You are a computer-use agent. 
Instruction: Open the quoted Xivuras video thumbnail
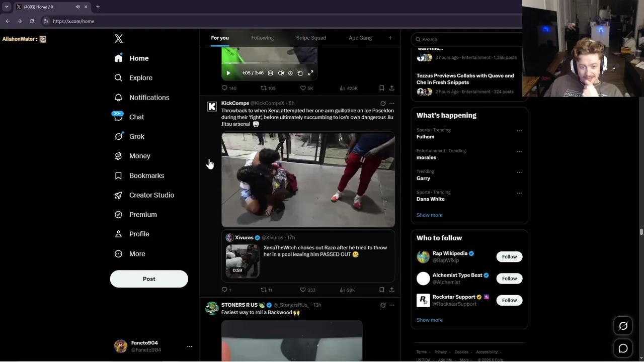coord(243,261)
